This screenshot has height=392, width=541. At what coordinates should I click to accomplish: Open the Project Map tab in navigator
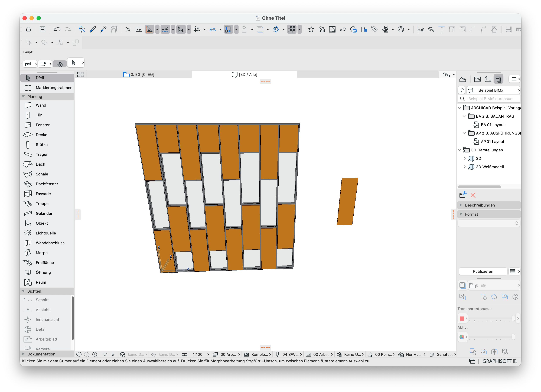tap(462, 79)
